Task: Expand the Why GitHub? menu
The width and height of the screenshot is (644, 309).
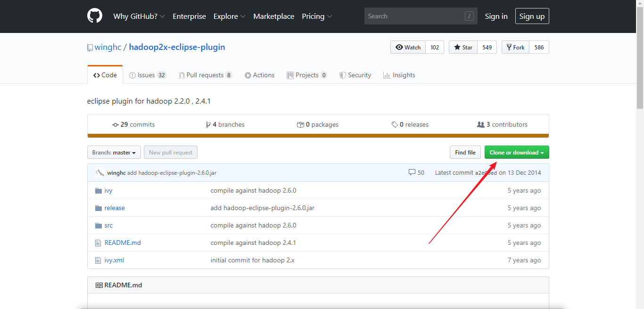Action: pos(139,16)
